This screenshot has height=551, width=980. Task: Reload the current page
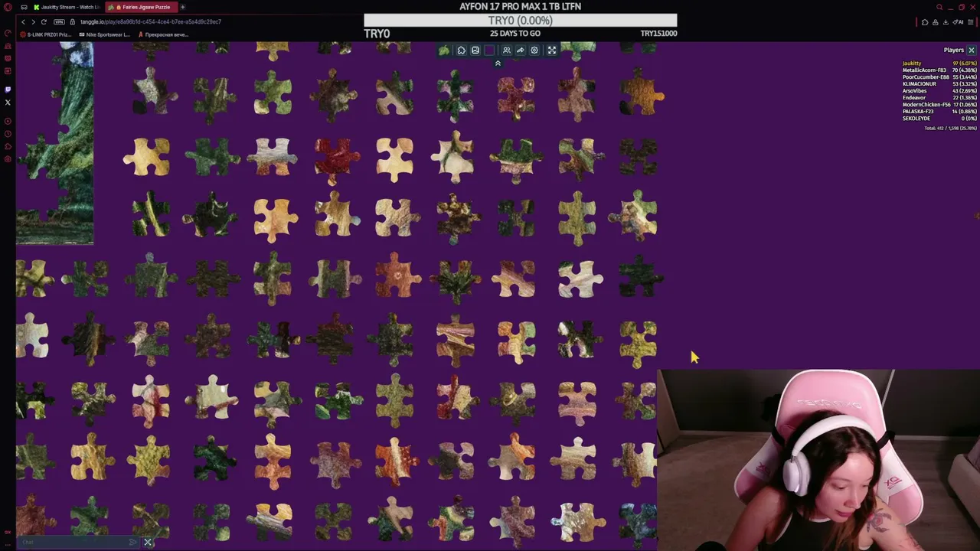pos(44,21)
